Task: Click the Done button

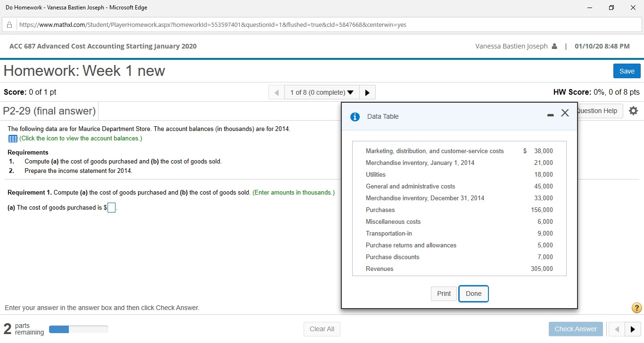Action: click(x=473, y=293)
